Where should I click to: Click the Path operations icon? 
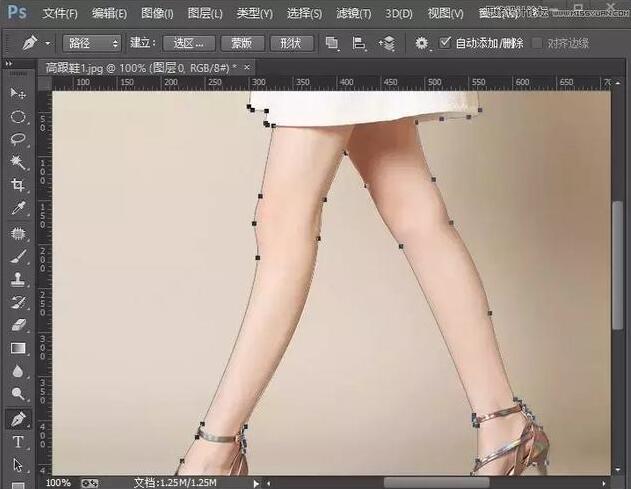point(332,43)
